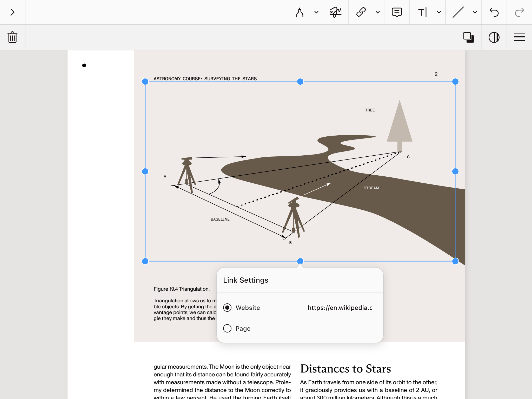This screenshot has width=532, height=399.
Task: Expand the pen tool dropdown arrow
Action: pyautogui.click(x=316, y=12)
